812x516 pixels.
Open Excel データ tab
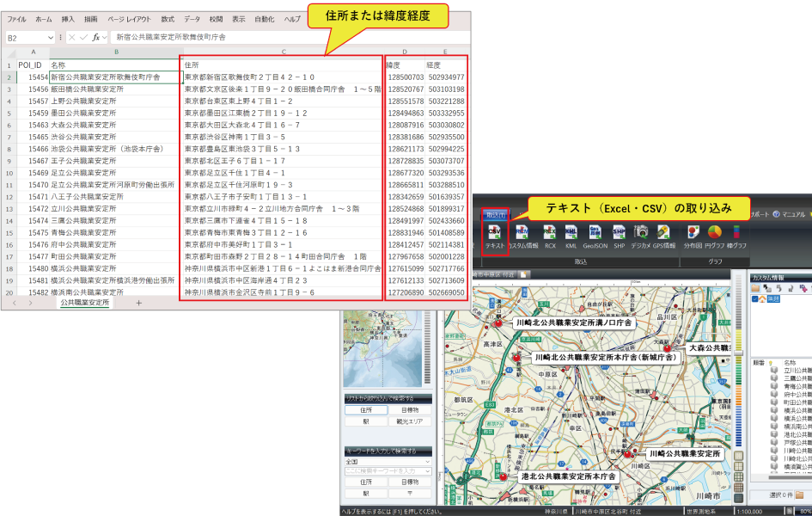point(192,19)
